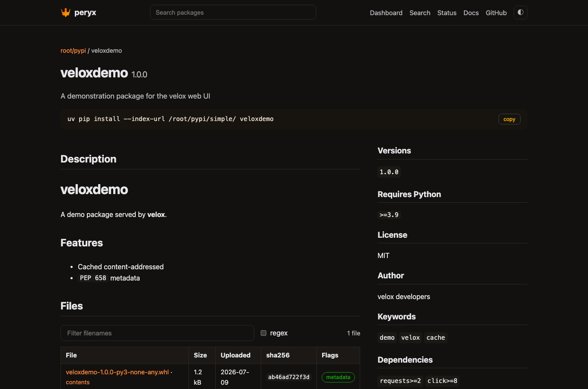This screenshot has width=588, height=389.
Task: Focus the Filter filenames field
Action: tap(157, 333)
